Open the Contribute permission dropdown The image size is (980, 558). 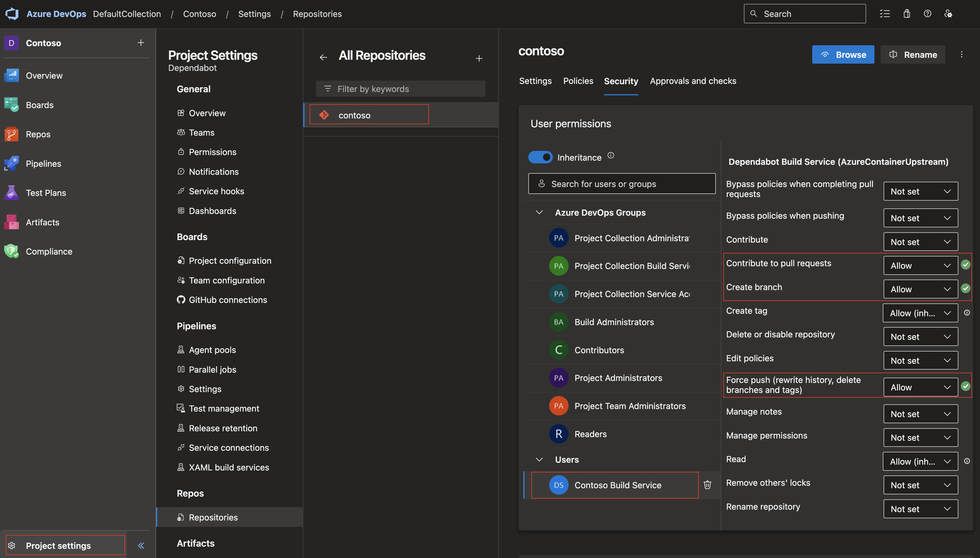point(919,241)
